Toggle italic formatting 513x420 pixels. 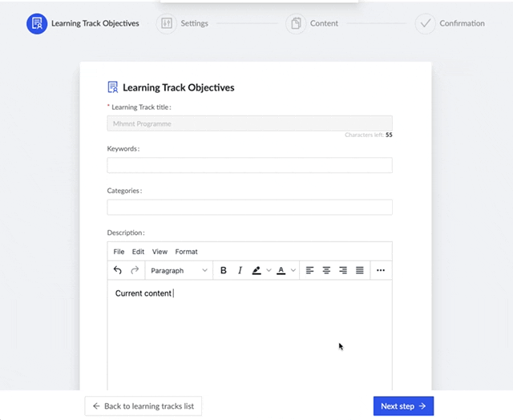240,271
